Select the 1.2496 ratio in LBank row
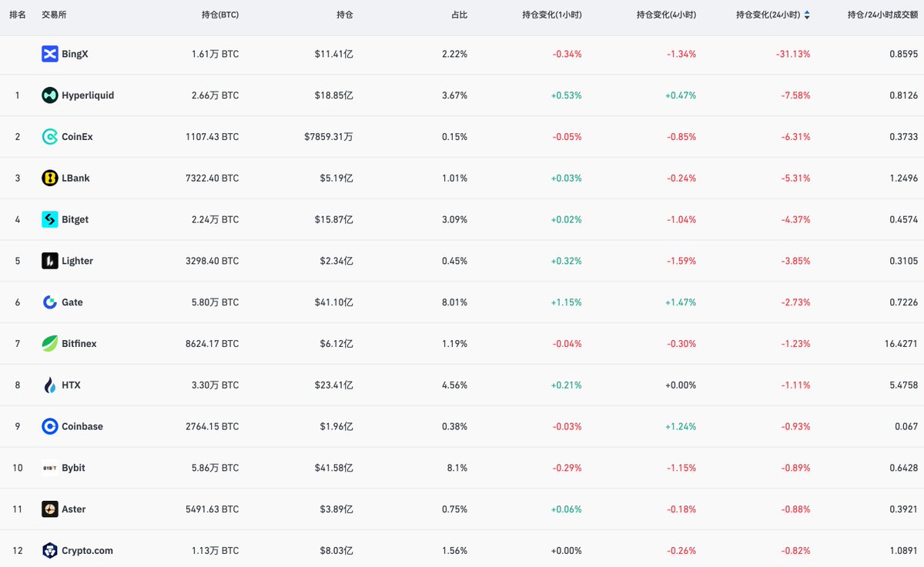The width and height of the screenshot is (924, 567). 903,178
